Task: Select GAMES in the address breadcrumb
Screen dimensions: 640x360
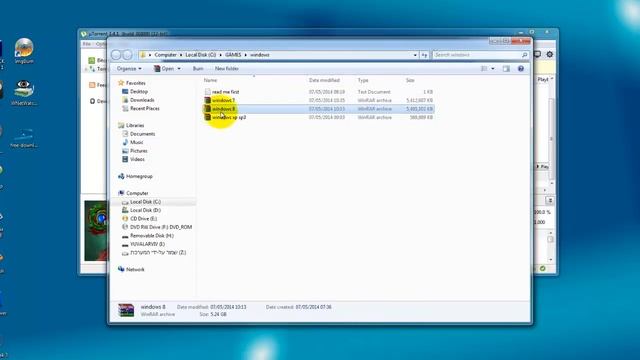Action: (x=233, y=55)
